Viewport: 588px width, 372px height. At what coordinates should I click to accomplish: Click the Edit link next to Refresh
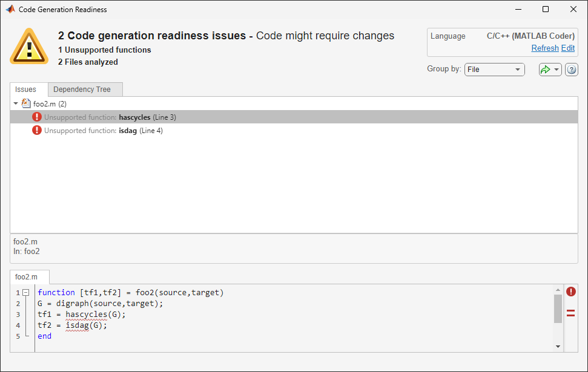[x=567, y=48]
